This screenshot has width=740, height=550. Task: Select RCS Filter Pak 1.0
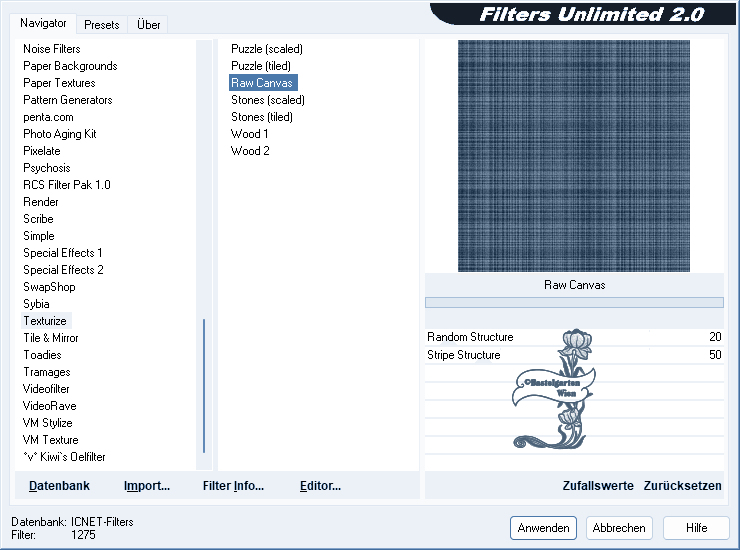point(67,185)
